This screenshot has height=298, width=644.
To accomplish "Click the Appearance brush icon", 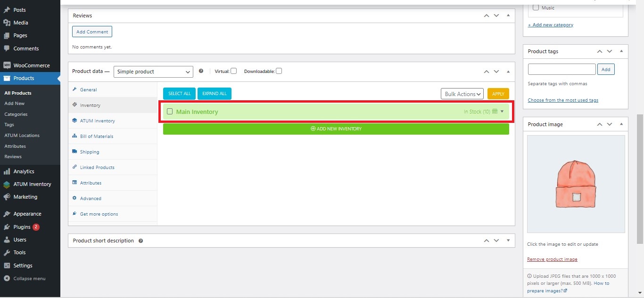I will click(x=7, y=214).
